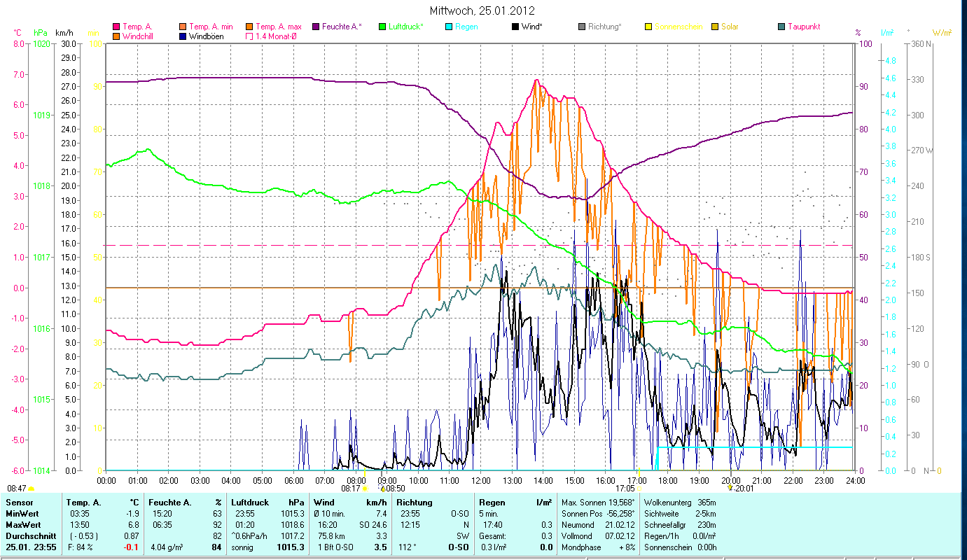
Task: Click the dark blue Windböen legend square
Action: tap(183, 36)
